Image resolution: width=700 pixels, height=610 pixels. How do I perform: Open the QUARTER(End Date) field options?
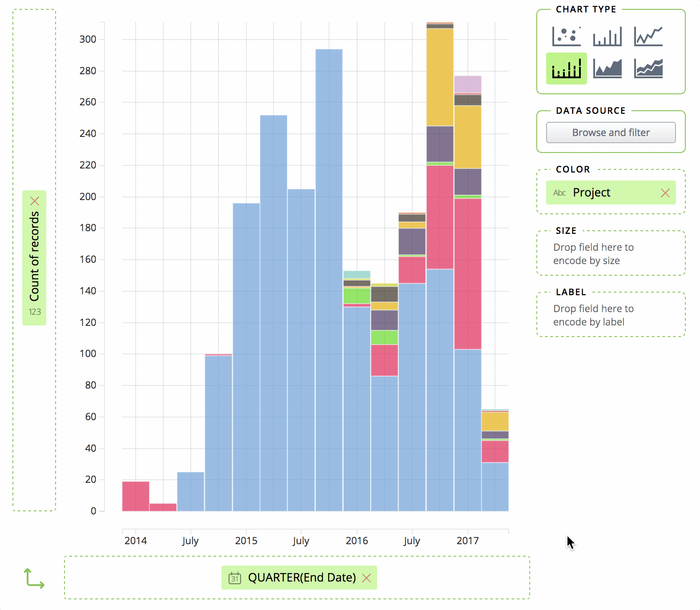[x=302, y=578]
